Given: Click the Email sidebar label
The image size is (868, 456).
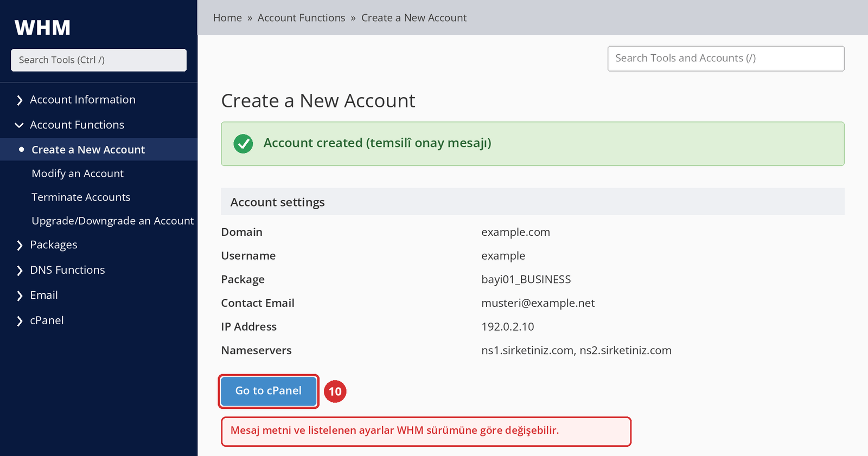Looking at the screenshot, I should [x=44, y=296].
